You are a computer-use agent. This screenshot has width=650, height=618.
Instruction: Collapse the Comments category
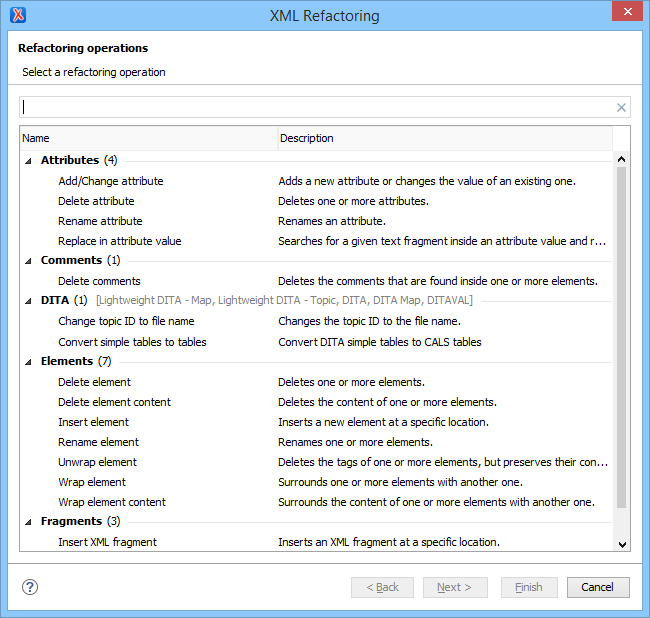(x=29, y=261)
